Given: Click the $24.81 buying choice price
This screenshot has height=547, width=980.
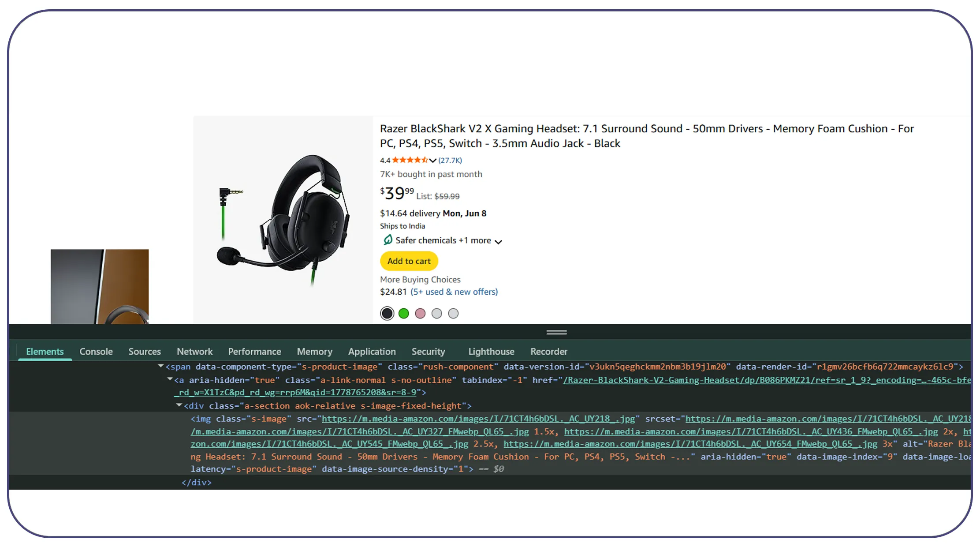Looking at the screenshot, I should (393, 292).
